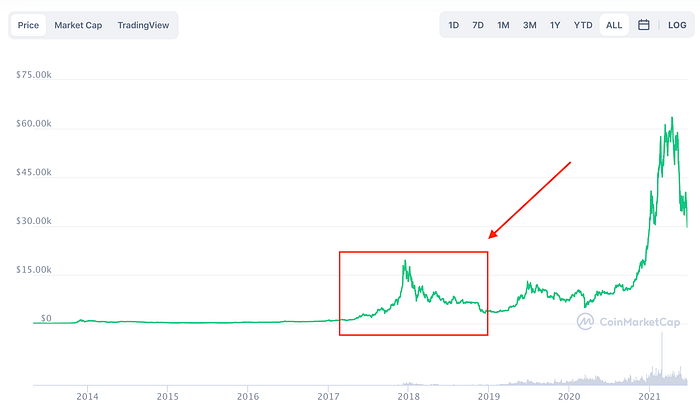Open the calendar date range picker

(643, 25)
